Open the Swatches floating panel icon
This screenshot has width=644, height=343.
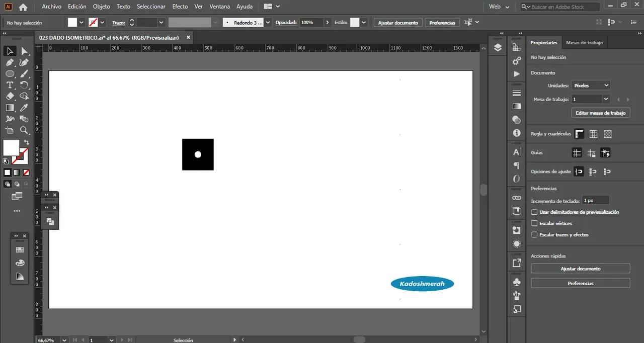tap(20, 249)
